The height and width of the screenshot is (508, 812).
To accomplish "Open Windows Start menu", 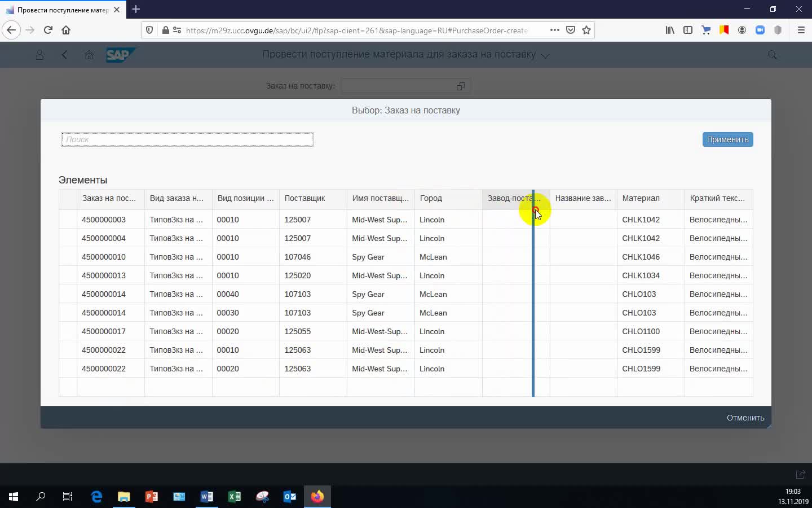I will pyautogui.click(x=14, y=497).
